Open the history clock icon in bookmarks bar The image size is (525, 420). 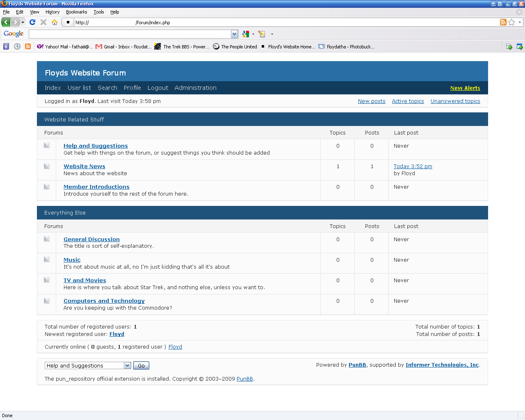(x=17, y=47)
